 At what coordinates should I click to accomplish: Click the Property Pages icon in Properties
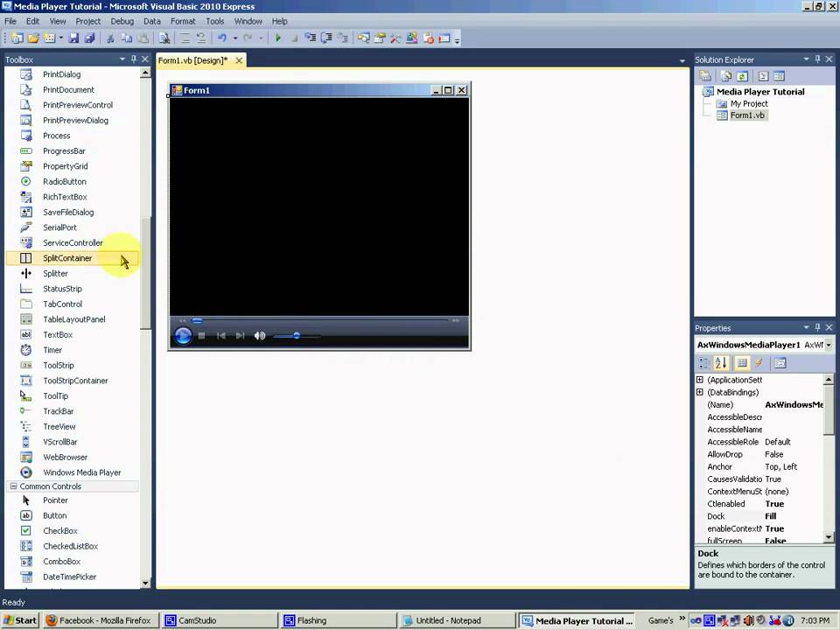[x=780, y=363]
